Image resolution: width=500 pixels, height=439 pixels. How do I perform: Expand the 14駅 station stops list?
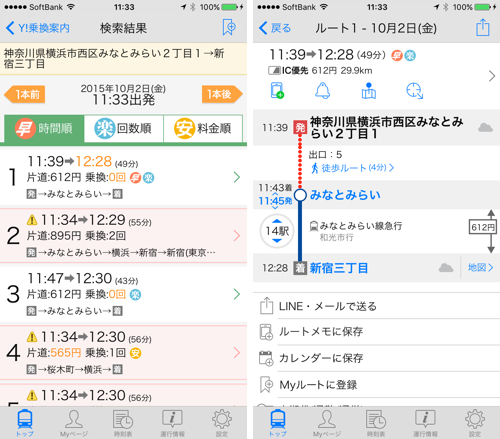tap(277, 231)
